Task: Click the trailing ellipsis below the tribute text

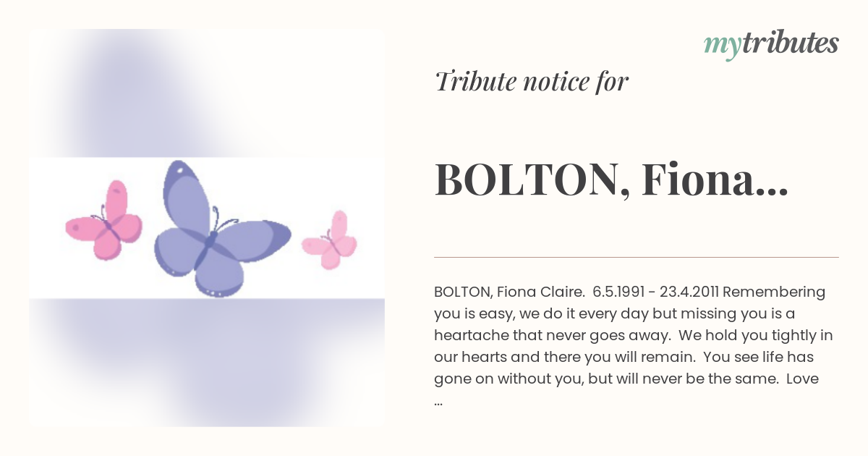Action: click(x=439, y=403)
